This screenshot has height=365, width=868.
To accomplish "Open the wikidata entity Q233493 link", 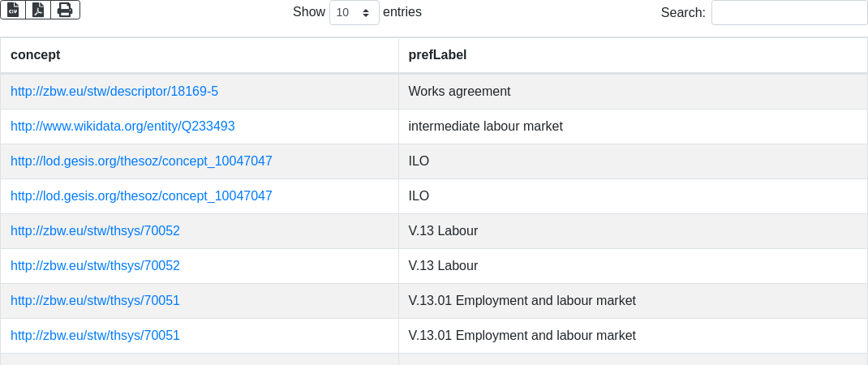I will click(x=122, y=127).
